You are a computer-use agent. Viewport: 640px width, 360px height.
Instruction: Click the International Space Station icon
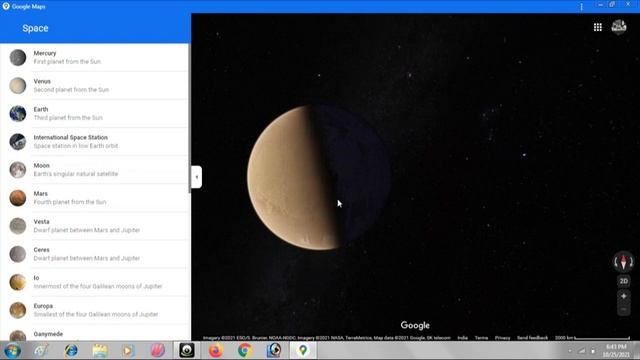click(18, 142)
